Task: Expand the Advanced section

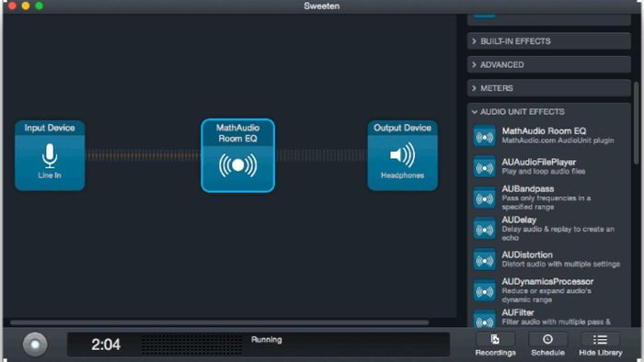Action: (x=548, y=65)
